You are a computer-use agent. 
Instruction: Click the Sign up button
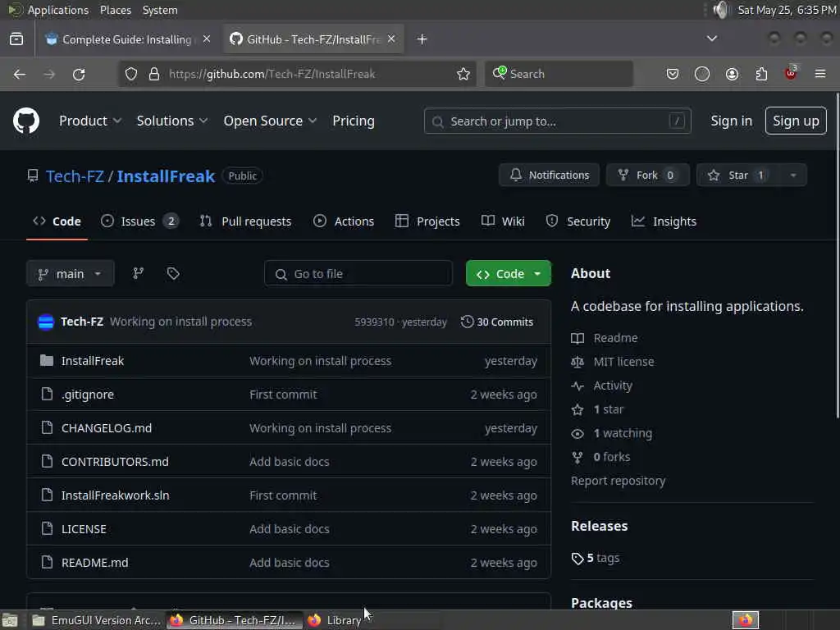(796, 121)
